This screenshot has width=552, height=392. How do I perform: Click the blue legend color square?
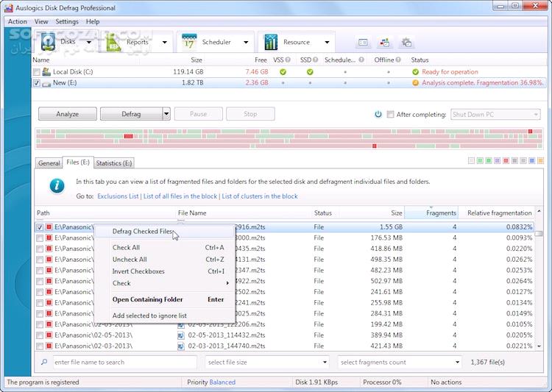click(x=532, y=161)
